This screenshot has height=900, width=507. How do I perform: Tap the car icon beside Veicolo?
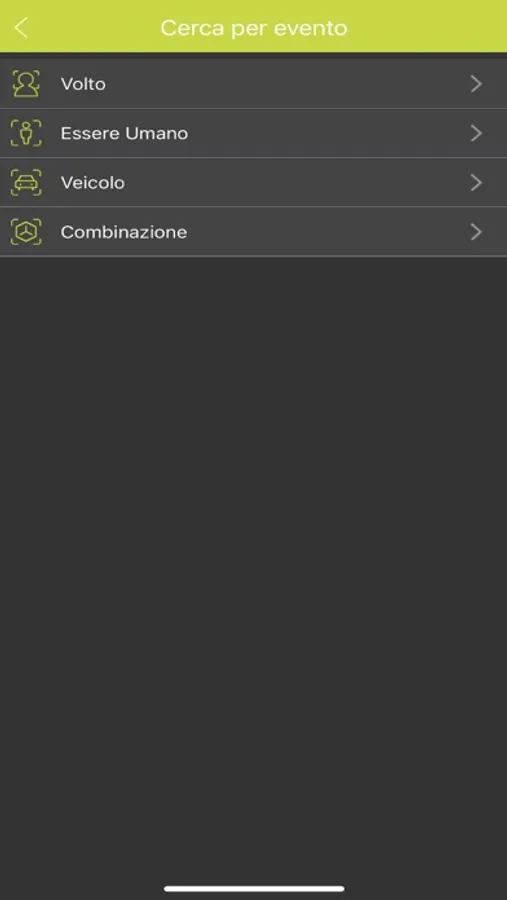point(26,183)
